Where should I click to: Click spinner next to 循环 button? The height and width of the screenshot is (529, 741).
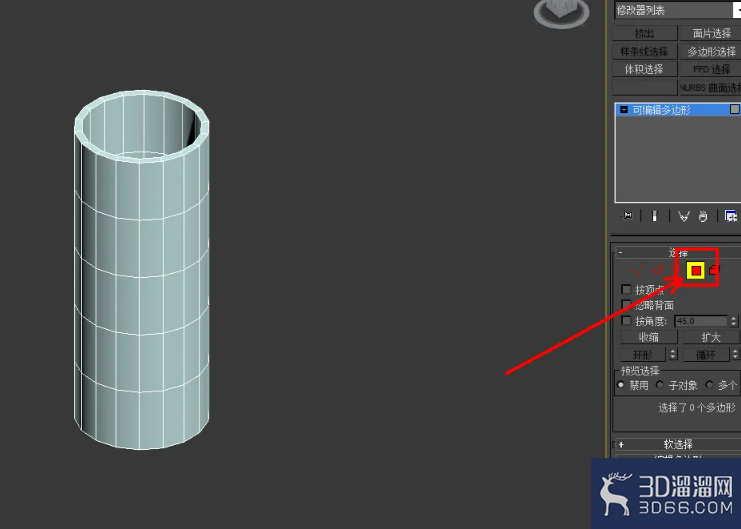tap(735, 354)
